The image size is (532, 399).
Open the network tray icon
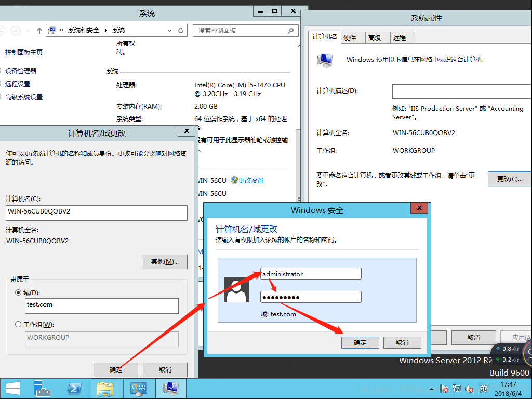coord(457,389)
